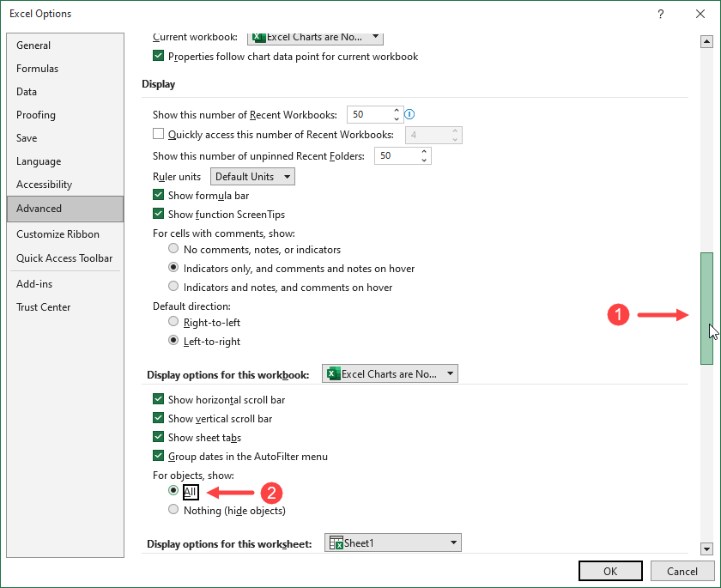Click the dialog help question mark icon
The image size is (721, 588).
coord(661,14)
